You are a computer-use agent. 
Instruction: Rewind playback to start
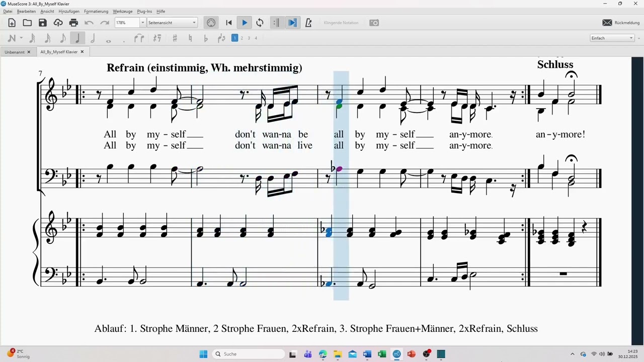tap(229, 23)
